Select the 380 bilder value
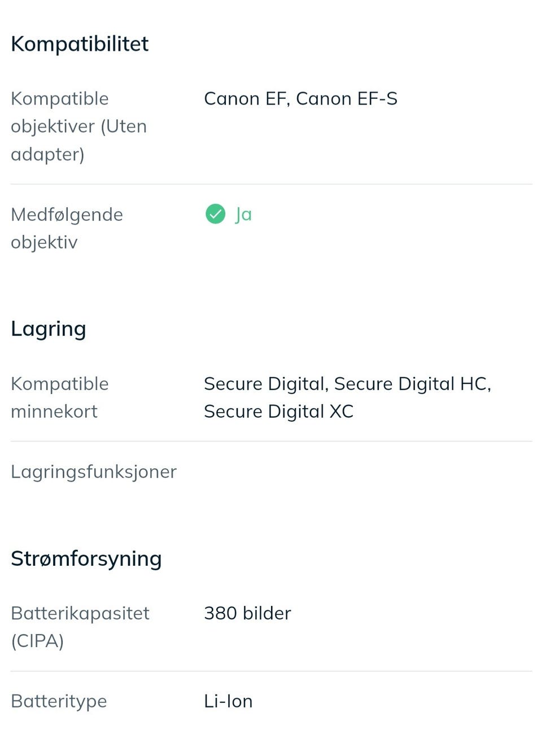This screenshot has width=542, height=756. tap(247, 613)
